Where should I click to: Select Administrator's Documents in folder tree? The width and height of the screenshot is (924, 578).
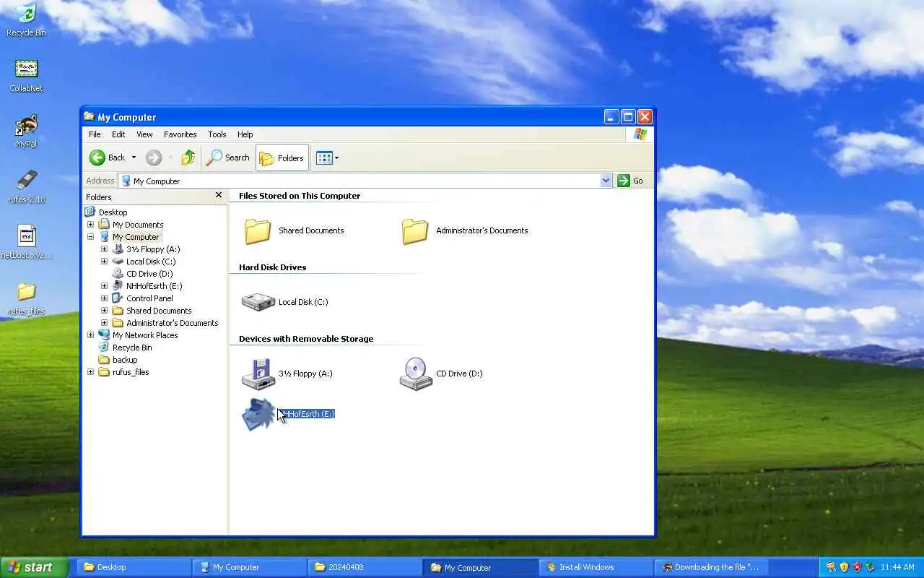click(x=172, y=323)
